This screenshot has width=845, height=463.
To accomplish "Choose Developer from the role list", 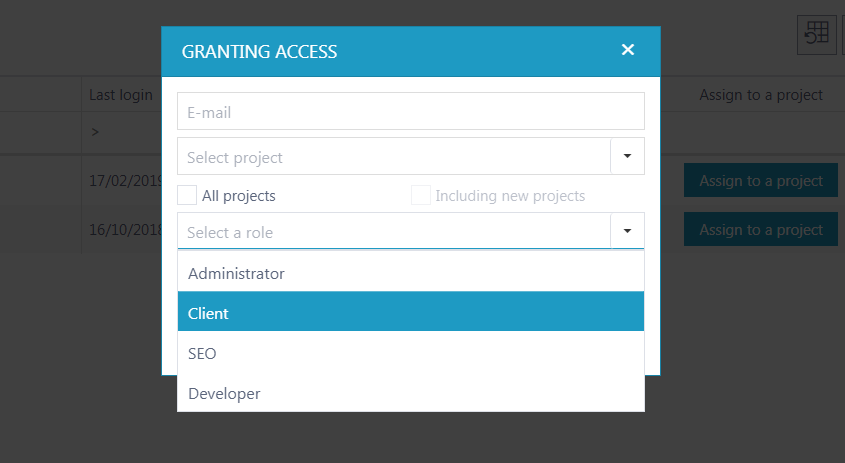I will [x=411, y=393].
